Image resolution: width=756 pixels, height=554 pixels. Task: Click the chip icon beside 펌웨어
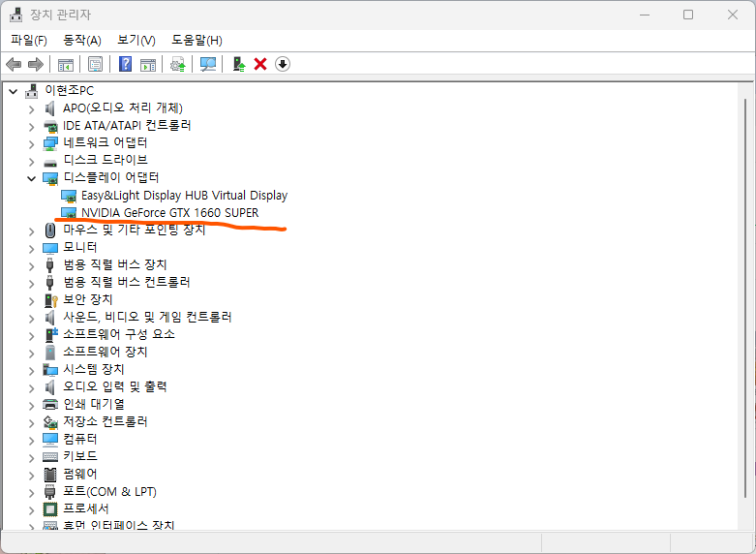pyautogui.click(x=50, y=475)
